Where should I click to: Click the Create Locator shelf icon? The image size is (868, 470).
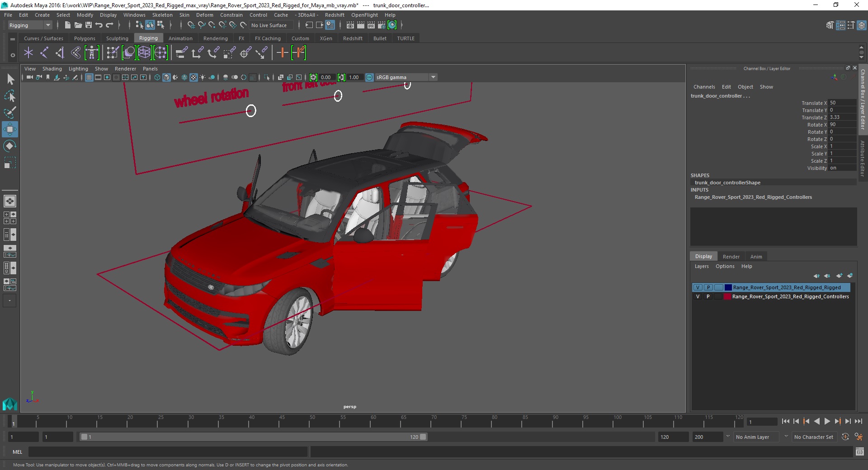click(28, 53)
